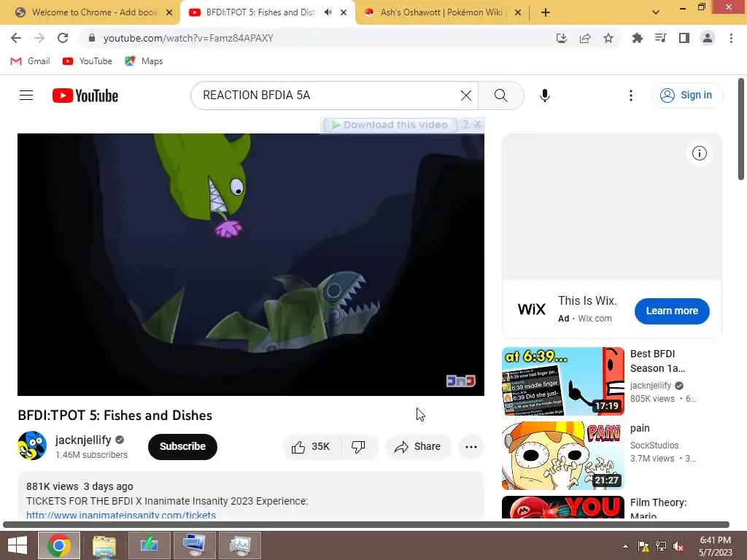Click Chrome icon in taskbar
The width and height of the screenshot is (747, 560).
point(59,545)
